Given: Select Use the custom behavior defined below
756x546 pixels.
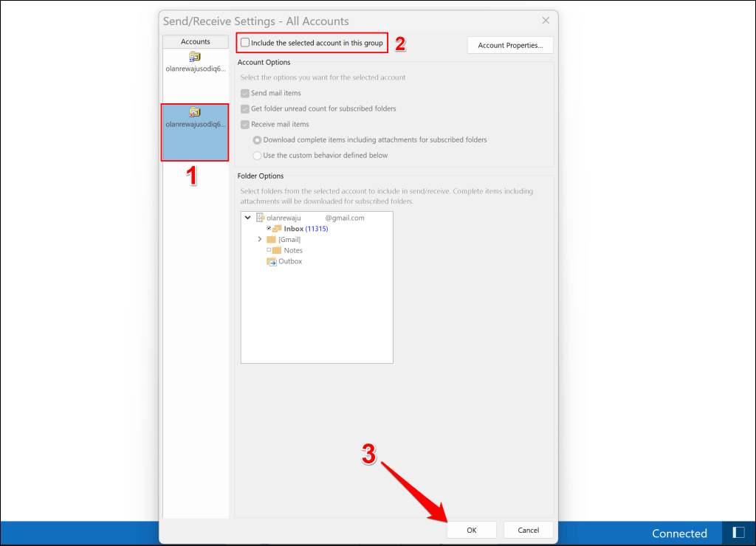Looking at the screenshot, I should [x=257, y=156].
